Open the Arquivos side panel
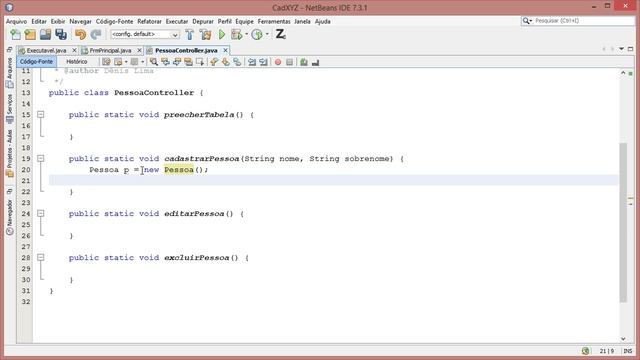640x360 pixels. tap(9, 72)
